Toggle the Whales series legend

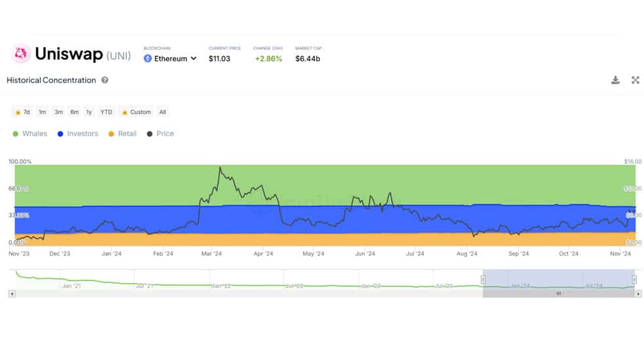[x=30, y=134]
